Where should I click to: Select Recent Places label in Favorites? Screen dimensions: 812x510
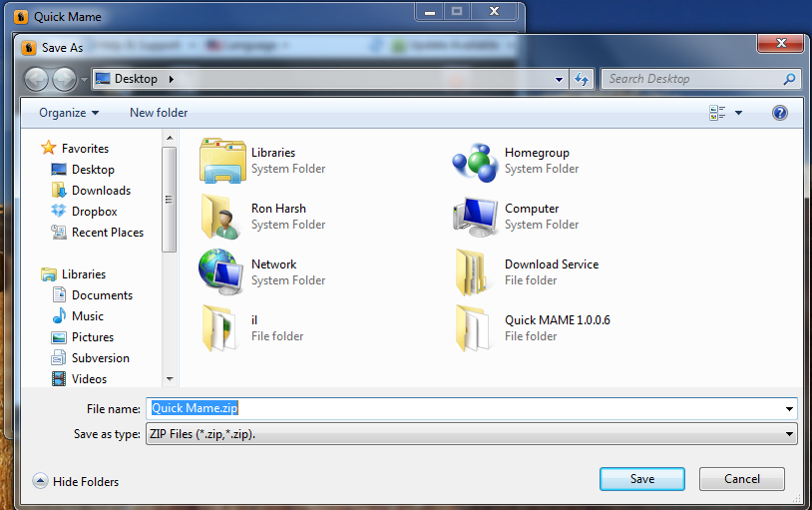[x=108, y=233]
